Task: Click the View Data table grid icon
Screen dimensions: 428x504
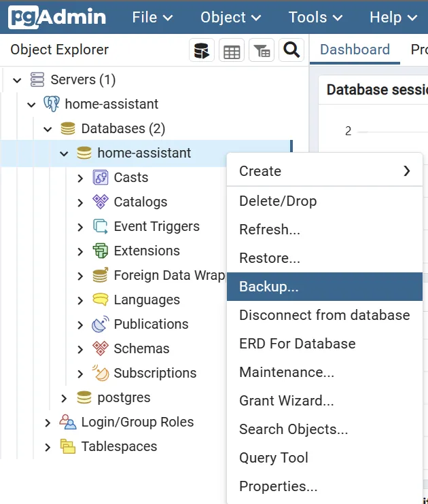Action: [x=232, y=50]
